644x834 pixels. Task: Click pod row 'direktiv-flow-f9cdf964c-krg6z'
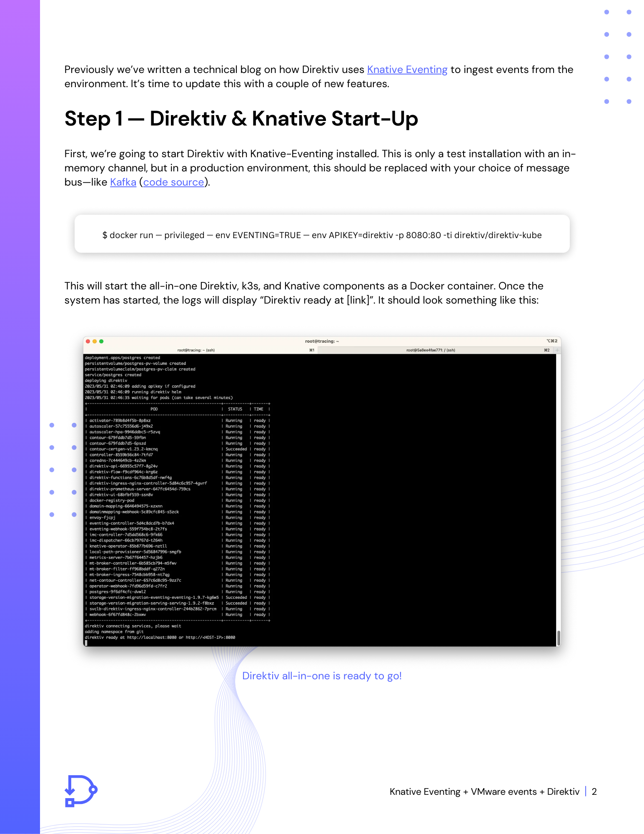(x=178, y=472)
